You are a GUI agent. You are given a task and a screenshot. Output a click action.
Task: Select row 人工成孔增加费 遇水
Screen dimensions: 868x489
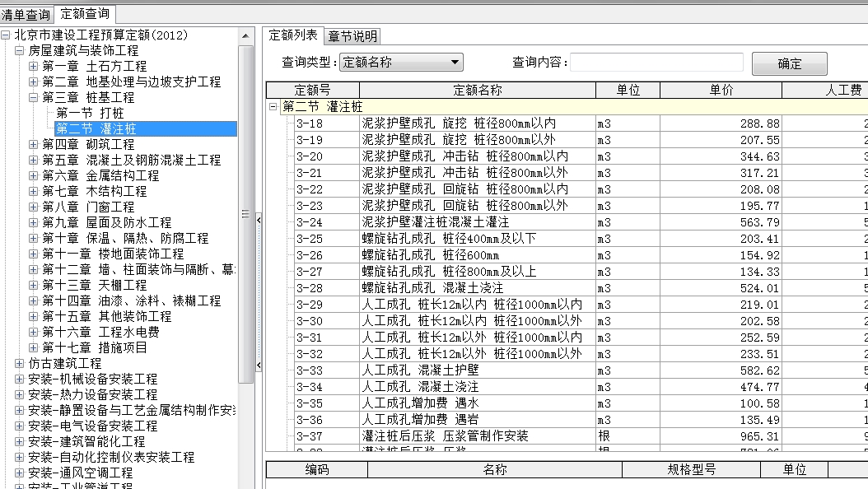581,403
